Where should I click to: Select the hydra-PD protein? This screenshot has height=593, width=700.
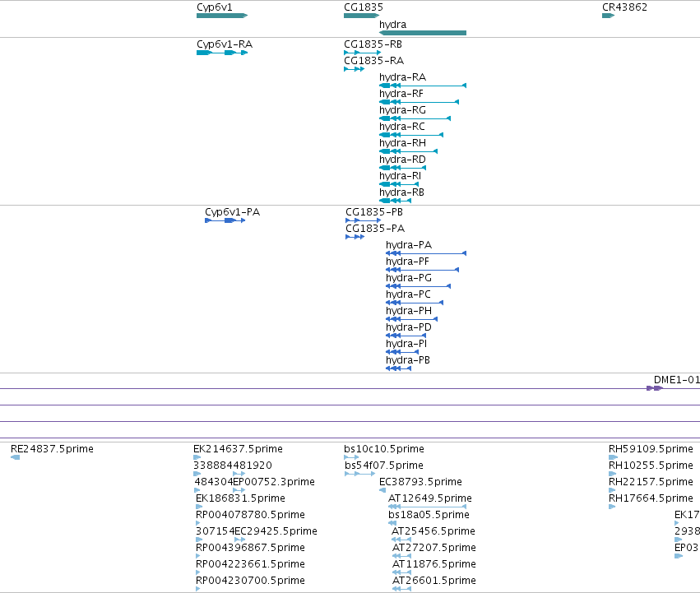pyautogui.click(x=406, y=336)
